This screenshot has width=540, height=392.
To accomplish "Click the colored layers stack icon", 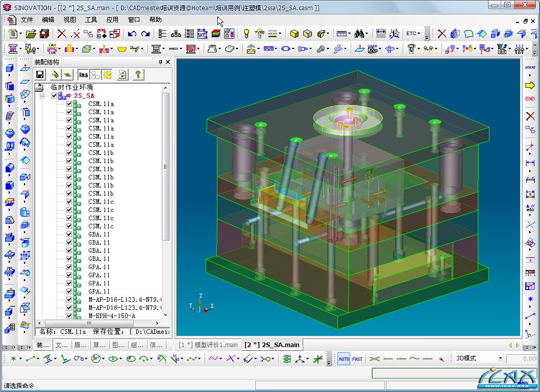I will click(x=215, y=34).
